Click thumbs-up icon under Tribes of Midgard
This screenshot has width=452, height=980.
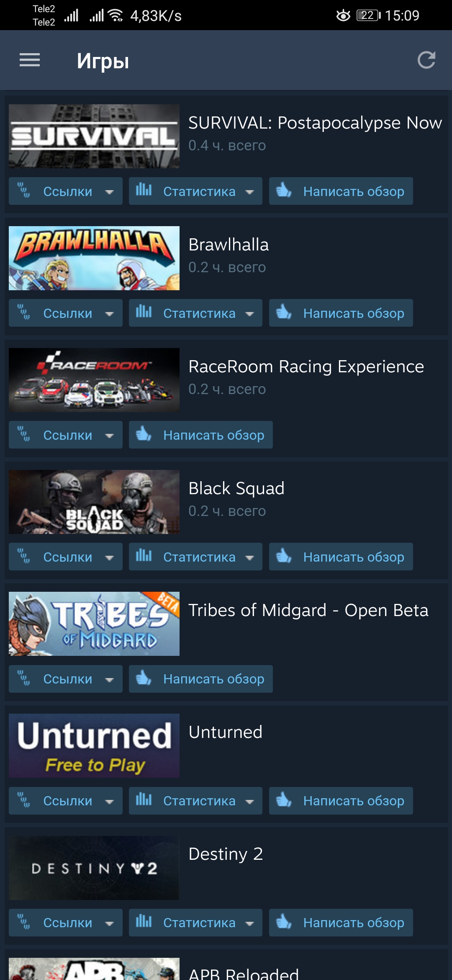pyautogui.click(x=144, y=678)
